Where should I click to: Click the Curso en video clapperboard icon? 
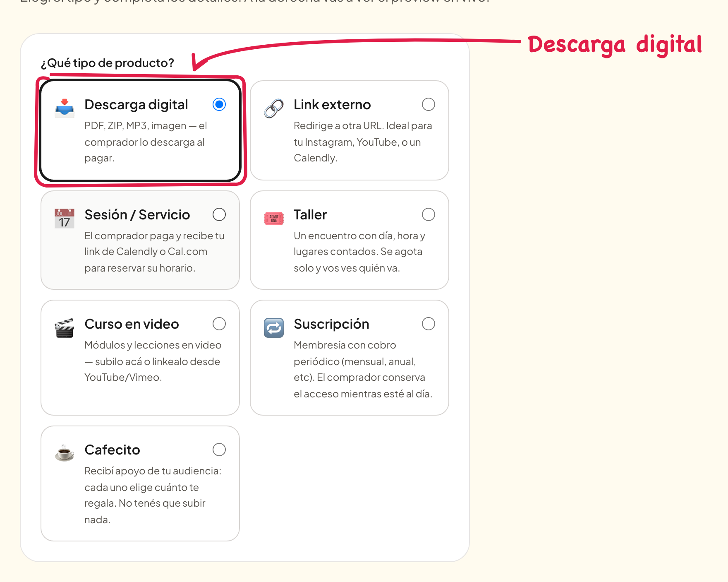pos(65,328)
